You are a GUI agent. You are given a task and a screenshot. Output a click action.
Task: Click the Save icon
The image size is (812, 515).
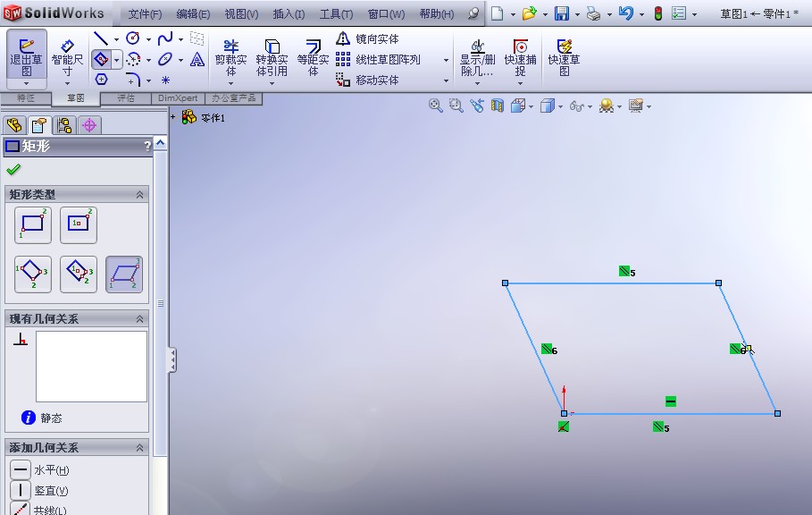click(562, 13)
